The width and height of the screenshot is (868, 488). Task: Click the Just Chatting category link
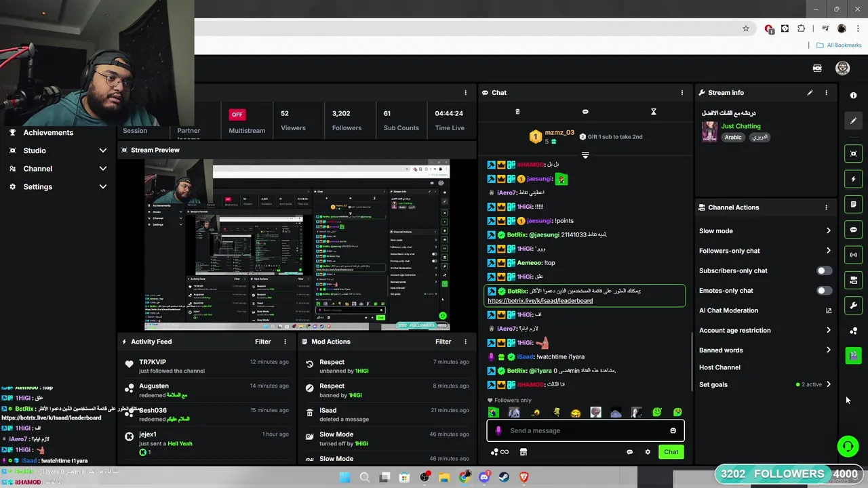pyautogui.click(x=741, y=126)
